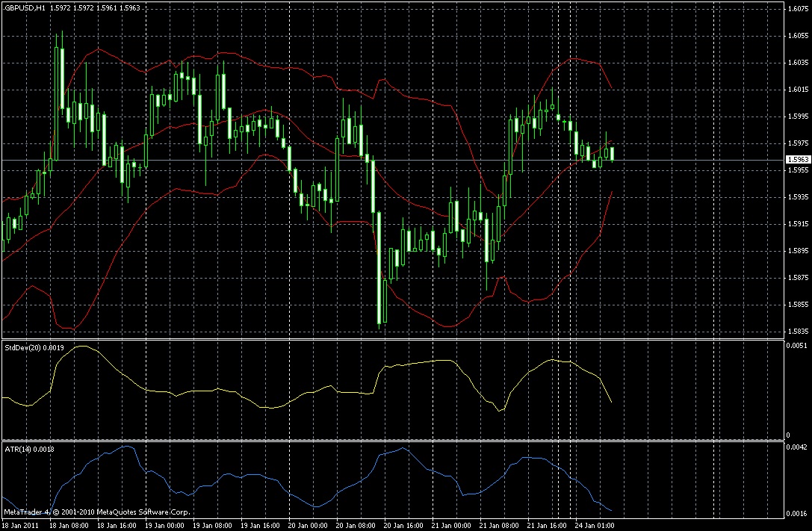Screen dimensions: 812x531
Task: Pick the 19 Jan 16:00 time label
Action: pos(261,526)
